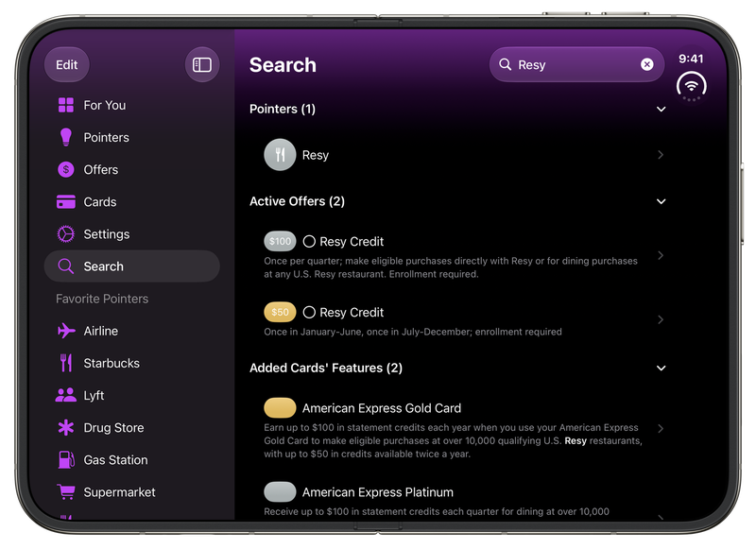756x549 pixels.
Task: Select the Starbucks fork and knife icon
Action: click(x=66, y=363)
